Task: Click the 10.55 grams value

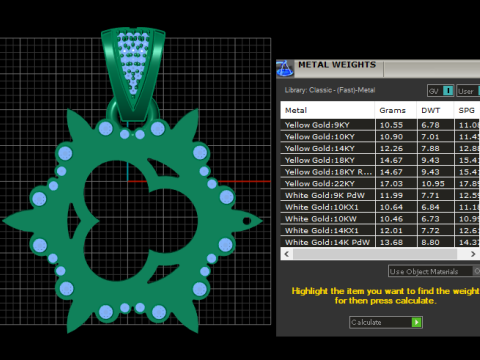Action: (391, 125)
